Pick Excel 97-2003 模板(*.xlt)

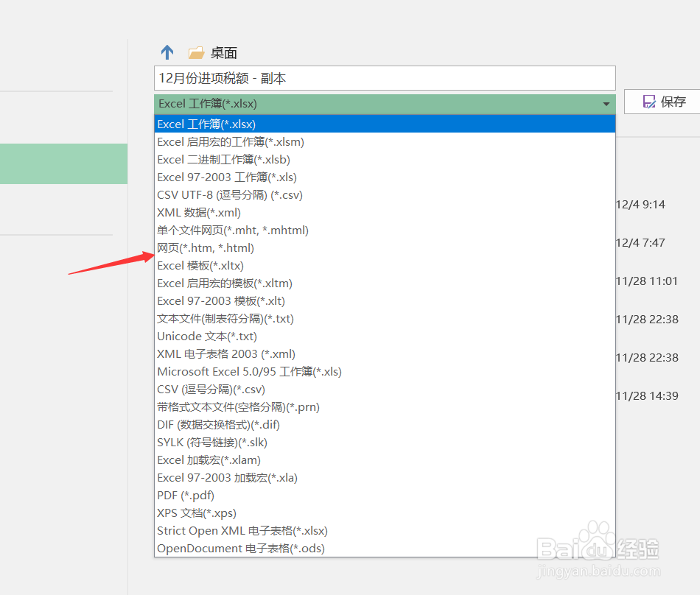coord(385,300)
